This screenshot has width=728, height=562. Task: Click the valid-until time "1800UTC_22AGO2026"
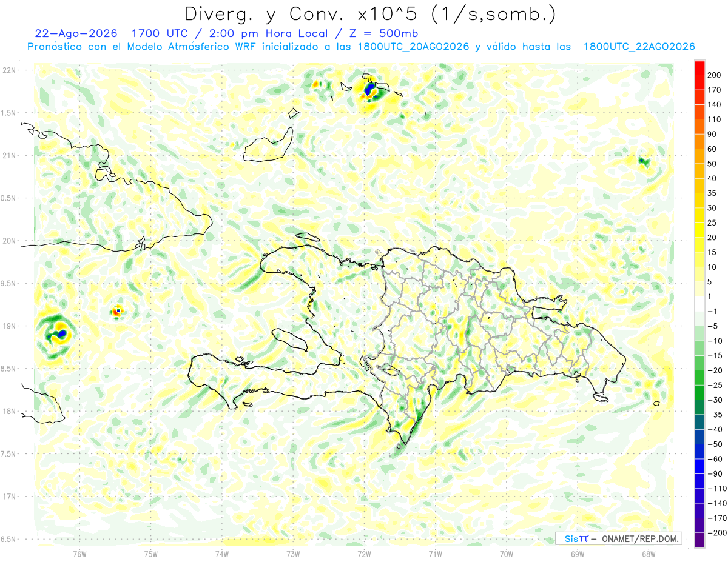pos(639,47)
